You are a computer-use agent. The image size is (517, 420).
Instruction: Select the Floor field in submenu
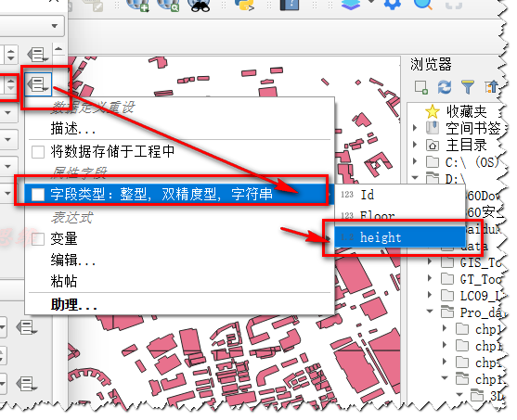[x=400, y=216]
